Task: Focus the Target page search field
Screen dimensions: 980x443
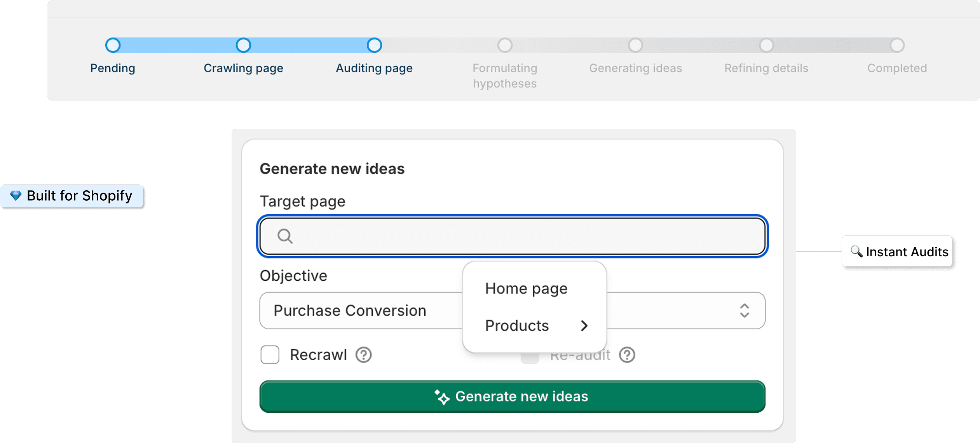Action: click(x=512, y=236)
